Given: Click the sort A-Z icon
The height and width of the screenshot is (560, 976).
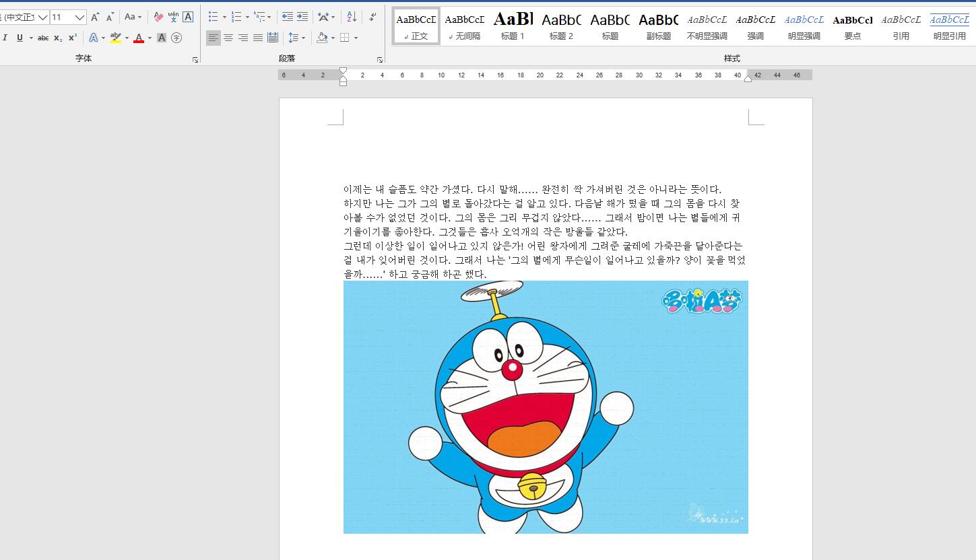Looking at the screenshot, I should (x=352, y=17).
